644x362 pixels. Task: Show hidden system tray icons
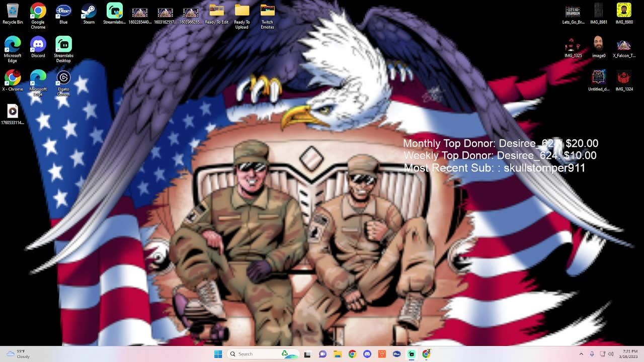click(581, 354)
